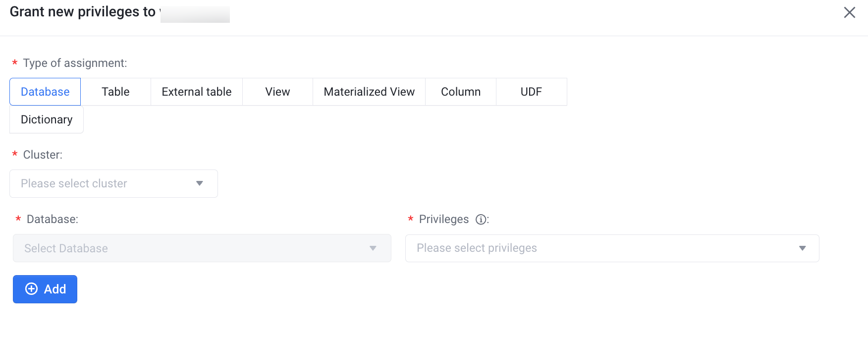Click the Privileges dropdown caret
This screenshot has width=868, height=343.
(802, 248)
